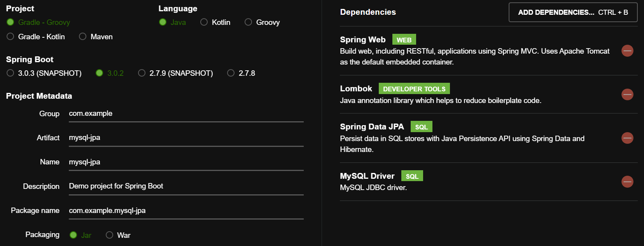Choose Jar packaging

pyautogui.click(x=80, y=235)
